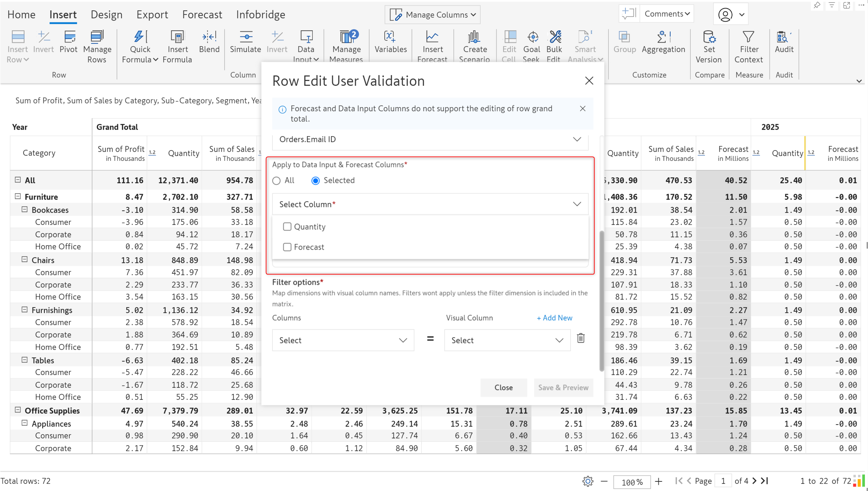The image size is (868, 491).
Task: Expand the Select Column dropdown
Action: pos(430,204)
